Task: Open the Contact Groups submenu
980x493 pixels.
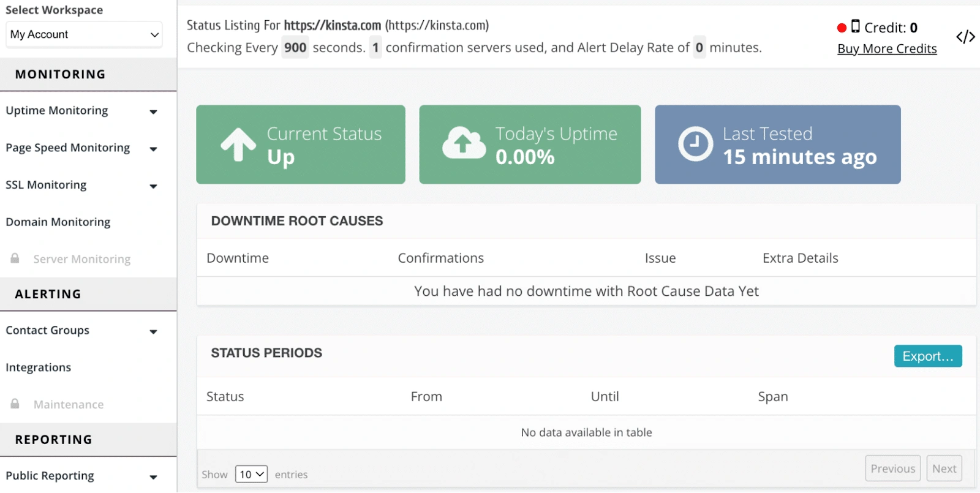Action: (153, 331)
